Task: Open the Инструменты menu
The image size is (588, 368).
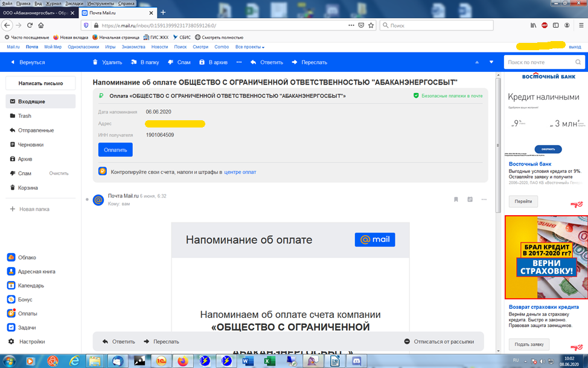Action: (100, 4)
